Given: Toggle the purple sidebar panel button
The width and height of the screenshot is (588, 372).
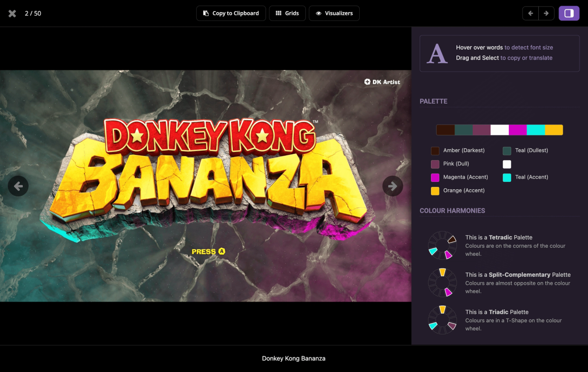Looking at the screenshot, I should pyautogui.click(x=569, y=13).
